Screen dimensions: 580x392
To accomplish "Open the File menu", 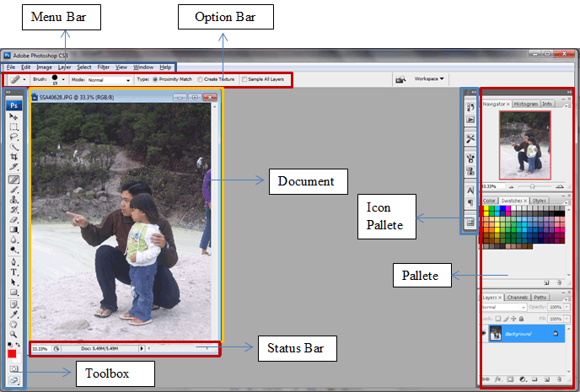I will coord(11,67).
